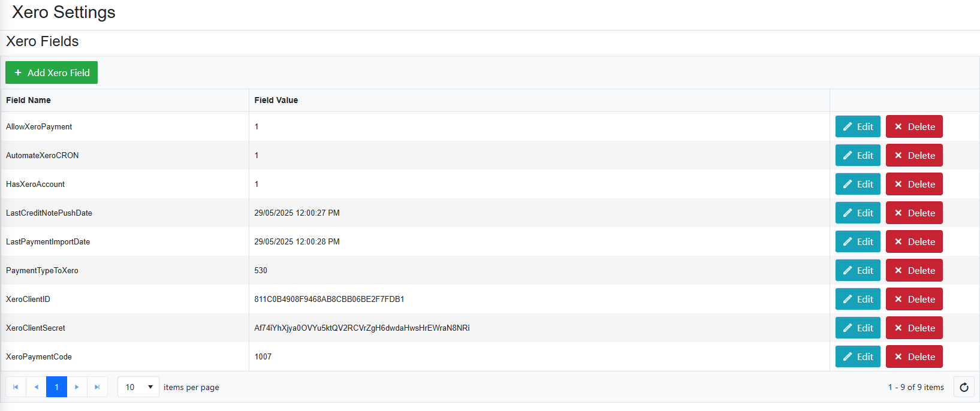This screenshot has width=980, height=411.
Task: Select the AutomateXeroCRON name cell
Action: tap(125, 155)
